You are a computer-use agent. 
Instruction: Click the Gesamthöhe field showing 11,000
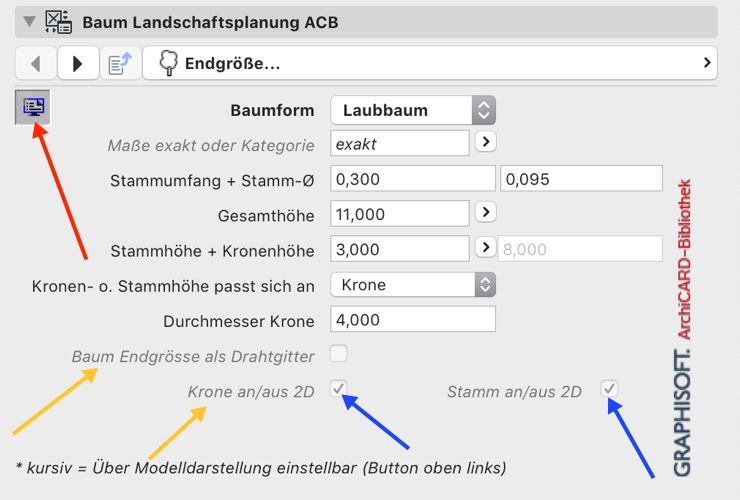[x=400, y=214]
